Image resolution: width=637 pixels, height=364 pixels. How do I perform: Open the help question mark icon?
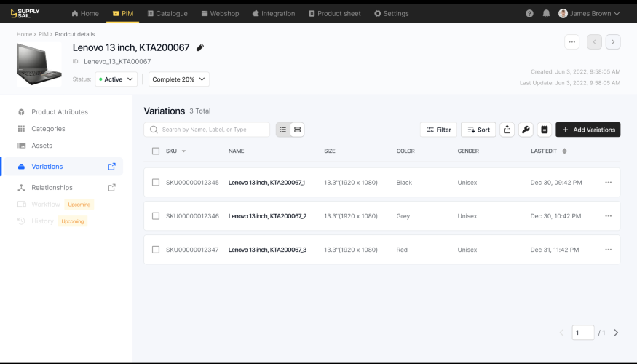[x=529, y=13]
